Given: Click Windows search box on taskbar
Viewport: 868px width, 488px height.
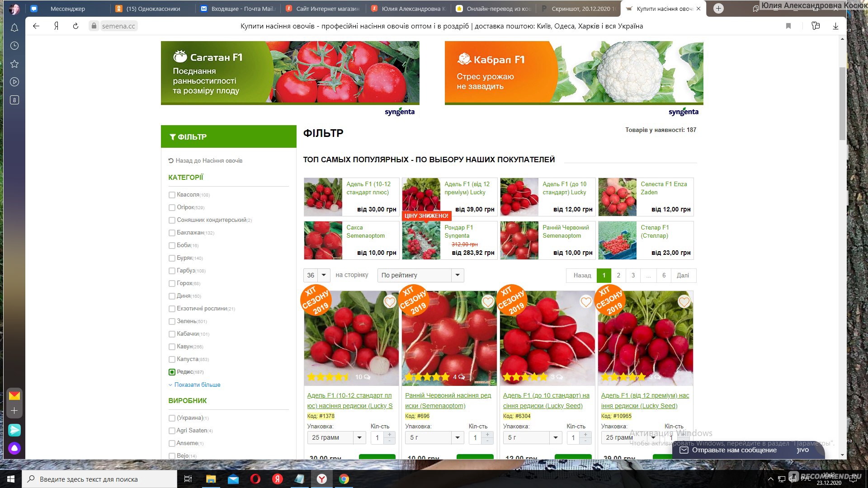Looking at the screenshot, I should tap(99, 479).
